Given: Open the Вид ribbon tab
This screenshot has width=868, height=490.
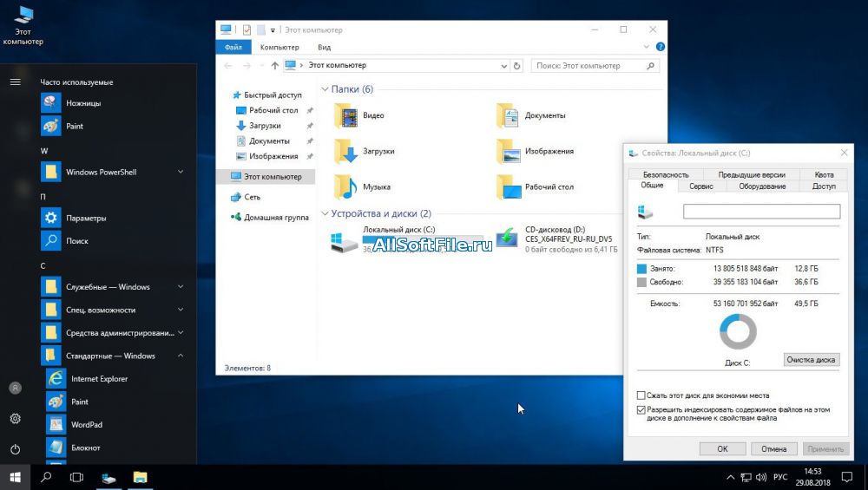Looking at the screenshot, I should [x=324, y=48].
